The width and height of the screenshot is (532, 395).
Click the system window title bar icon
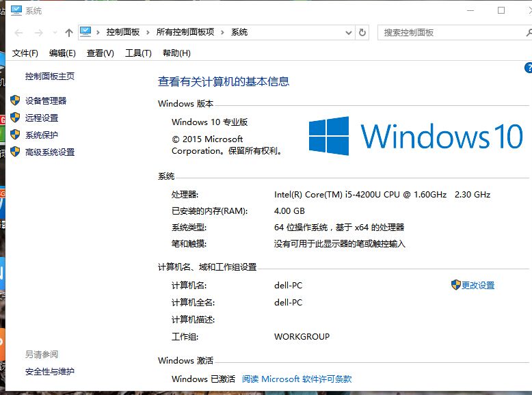click(16, 10)
